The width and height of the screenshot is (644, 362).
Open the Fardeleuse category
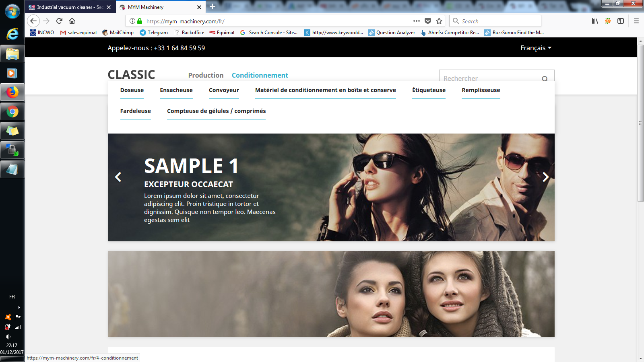click(136, 111)
